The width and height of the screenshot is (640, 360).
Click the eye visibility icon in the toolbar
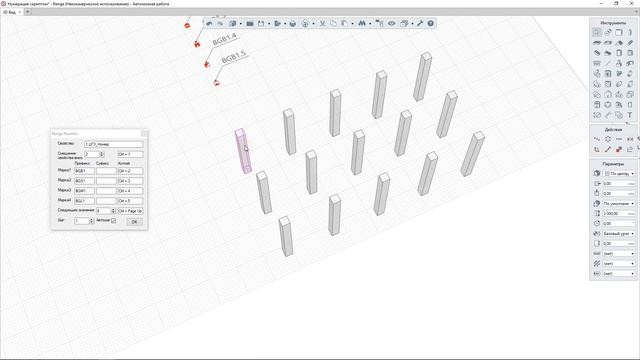(x=391, y=24)
